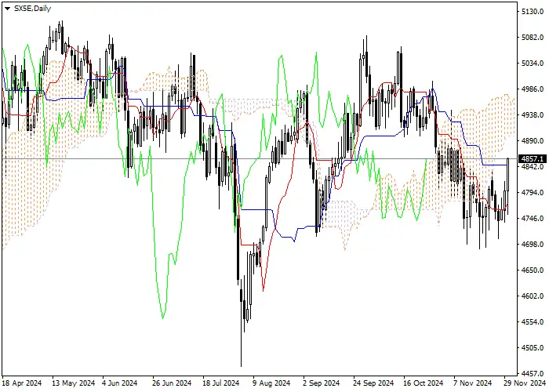Image resolution: width=549 pixels, height=392 pixels.
Task: Select the 26 Jun 2024 date label
Action: (172, 383)
